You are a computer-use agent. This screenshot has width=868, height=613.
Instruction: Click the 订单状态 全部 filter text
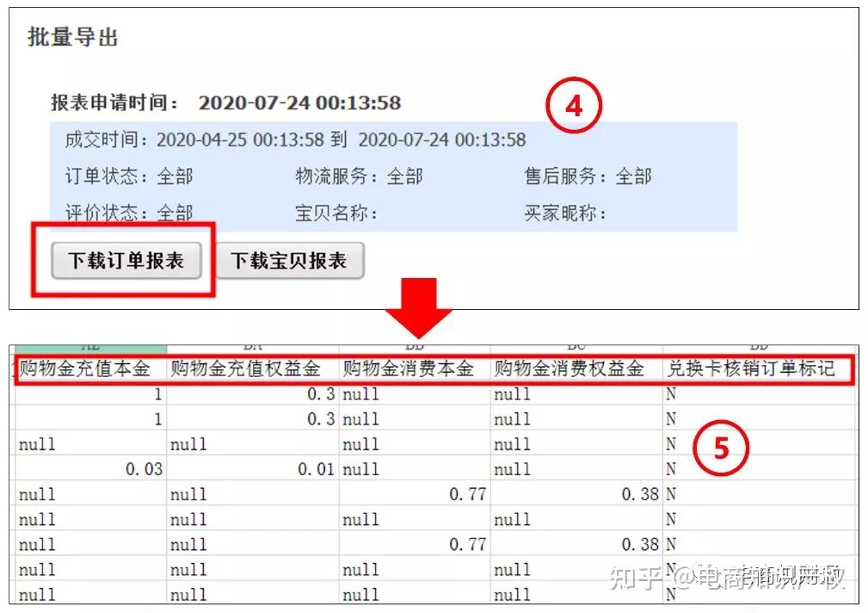pos(129,176)
